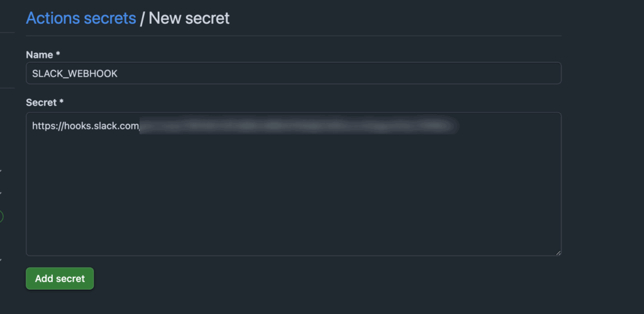The height and width of the screenshot is (314, 644).
Task: Click the New secret heading text
Action: (189, 18)
